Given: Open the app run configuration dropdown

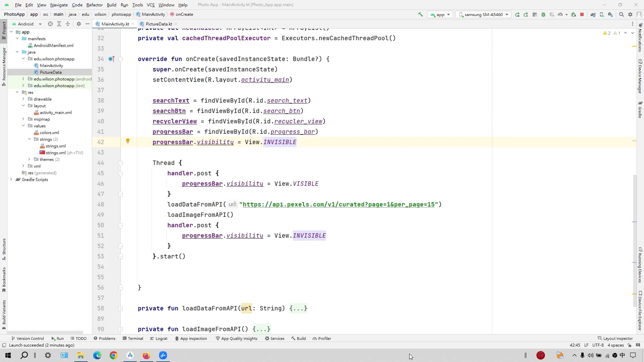Looking at the screenshot, I should (440, 14).
